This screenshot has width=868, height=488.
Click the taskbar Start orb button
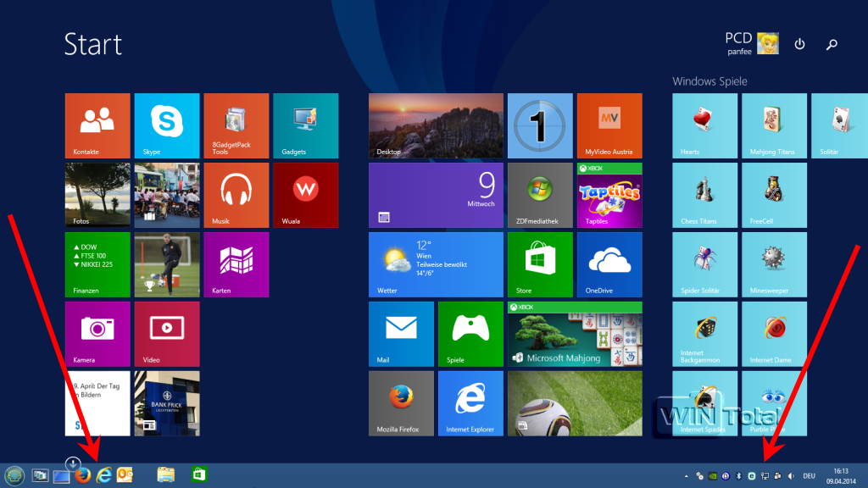(14, 475)
